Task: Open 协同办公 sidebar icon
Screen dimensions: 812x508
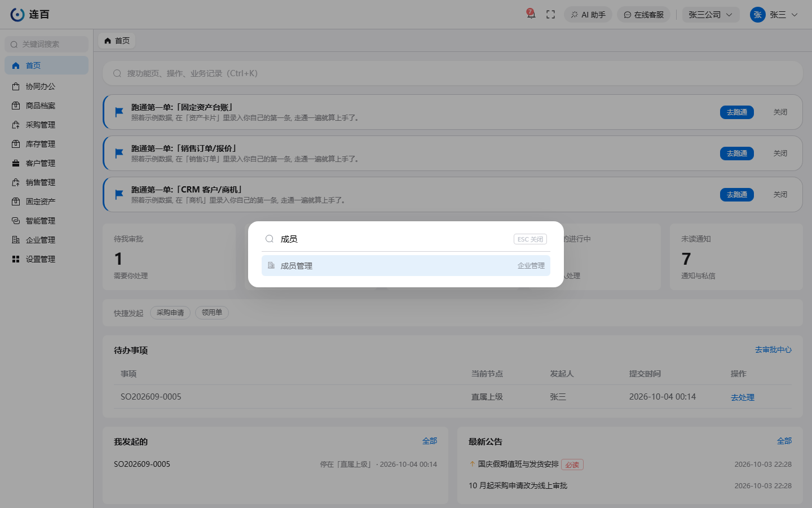Action: pos(16,86)
